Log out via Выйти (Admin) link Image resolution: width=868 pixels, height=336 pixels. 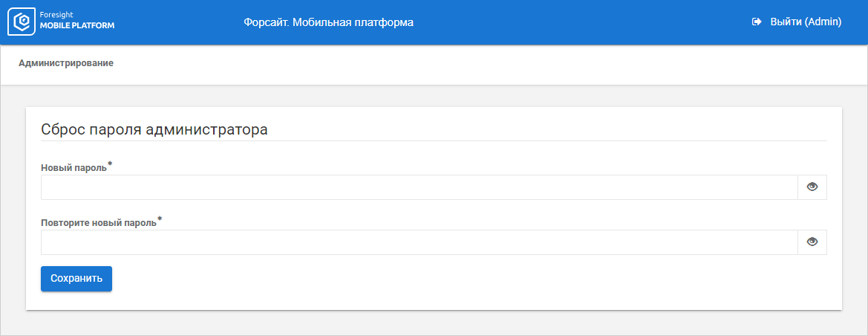[x=806, y=22]
